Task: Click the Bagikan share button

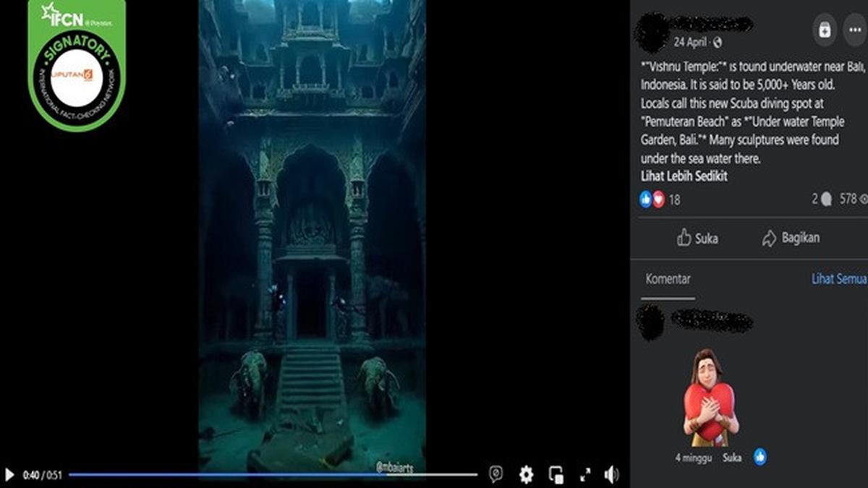Action: coord(791,238)
